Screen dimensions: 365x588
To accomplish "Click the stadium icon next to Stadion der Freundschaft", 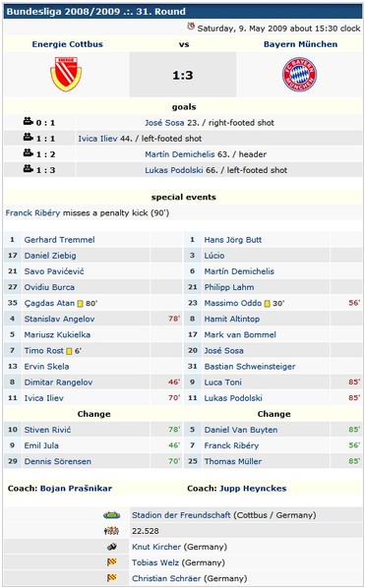I will [x=111, y=515].
